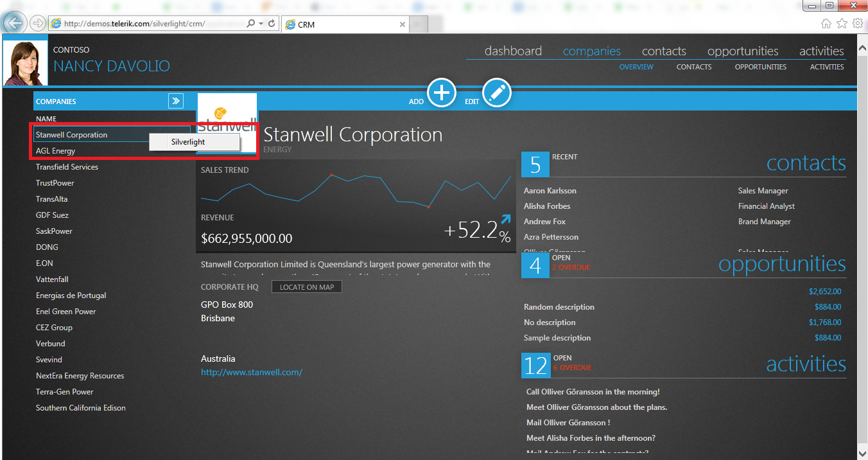Click the browser refresh icon
This screenshot has height=460, width=868.
[x=272, y=24]
